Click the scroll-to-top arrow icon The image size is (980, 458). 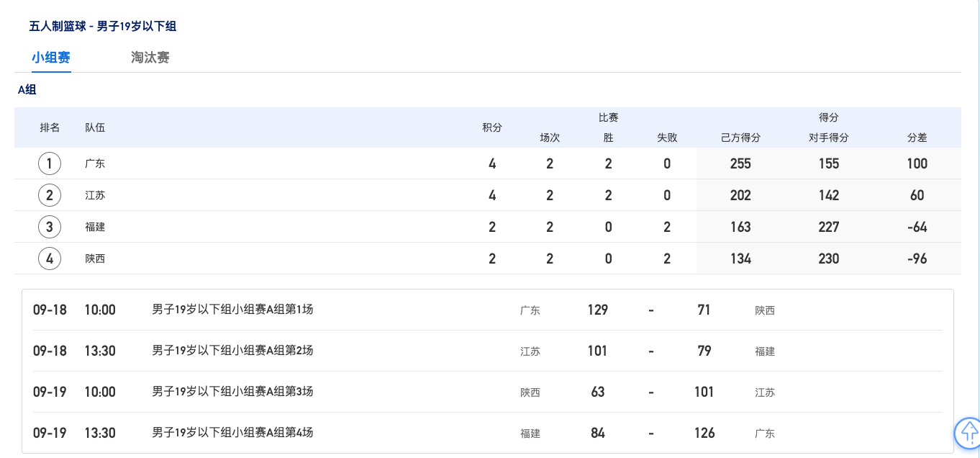[968, 433]
